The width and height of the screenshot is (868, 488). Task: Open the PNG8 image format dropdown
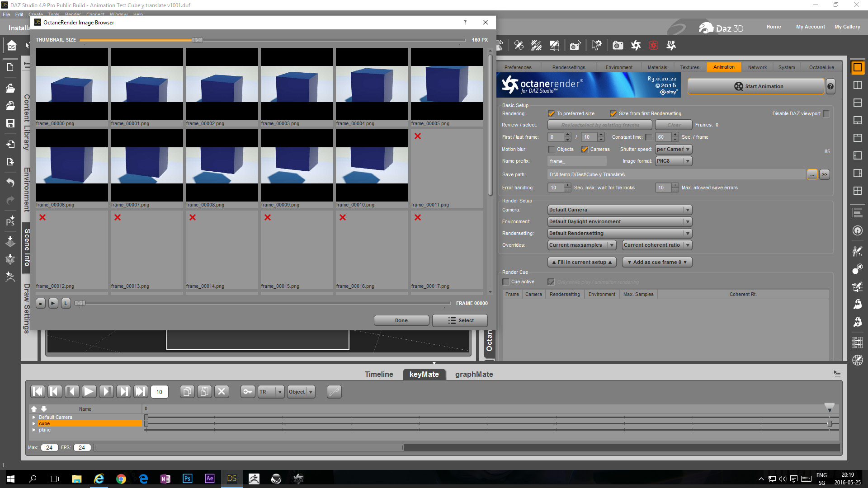tap(673, 161)
